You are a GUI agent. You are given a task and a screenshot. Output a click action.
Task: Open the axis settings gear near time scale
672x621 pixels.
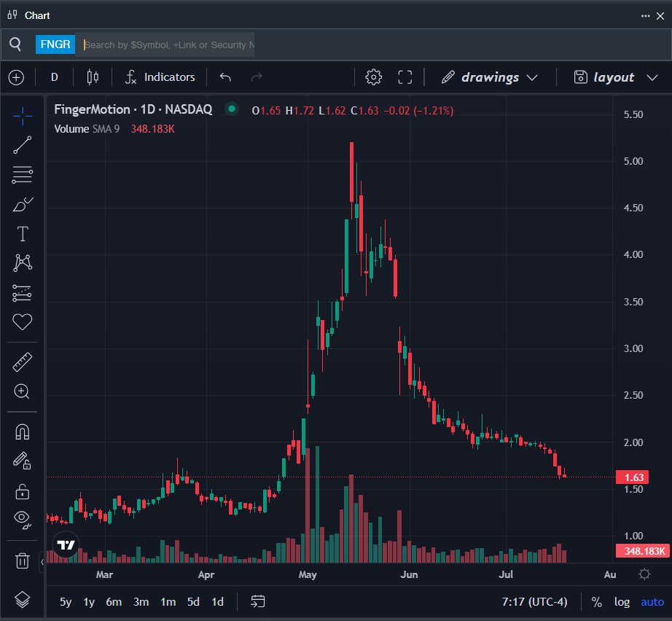[x=644, y=574]
